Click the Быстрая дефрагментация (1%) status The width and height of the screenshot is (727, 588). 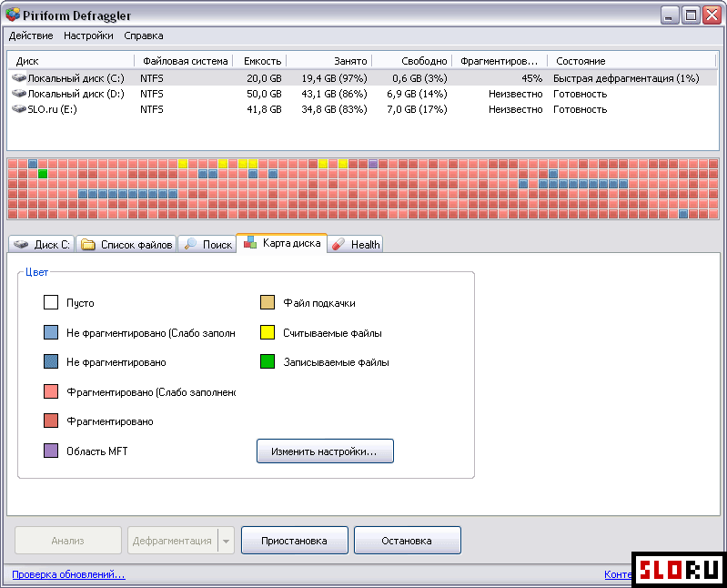tap(626, 78)
